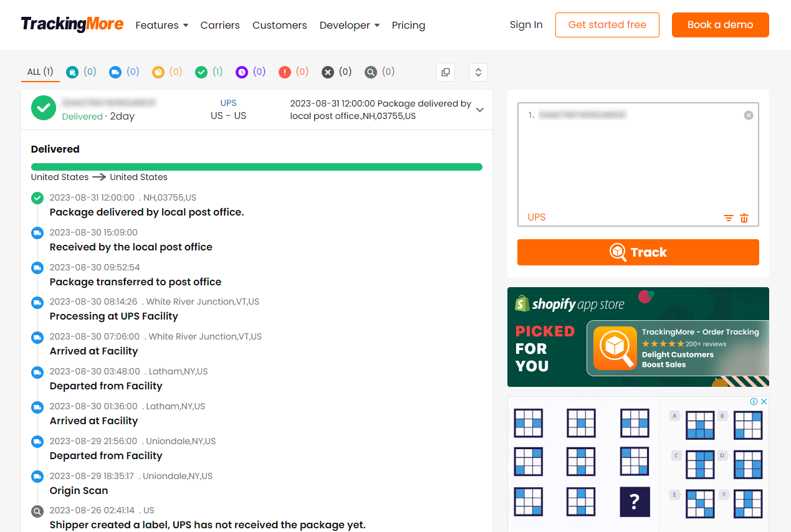Viewport: 791px width, 532px height.
Task: Collapse the delivered shipment details chevron
Action: pos(480,110)
